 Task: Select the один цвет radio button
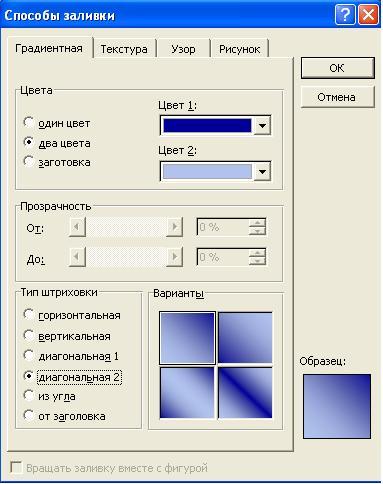pyautogui.click(x=29, y=122)
